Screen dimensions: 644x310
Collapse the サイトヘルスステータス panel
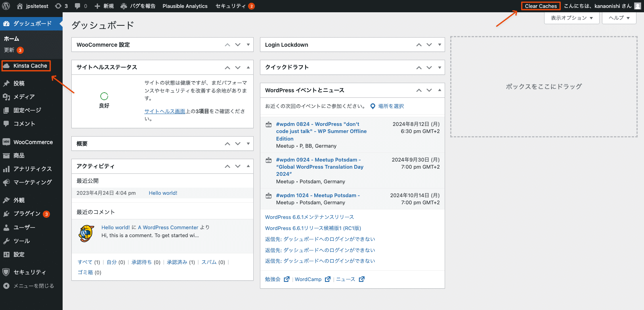248,67
